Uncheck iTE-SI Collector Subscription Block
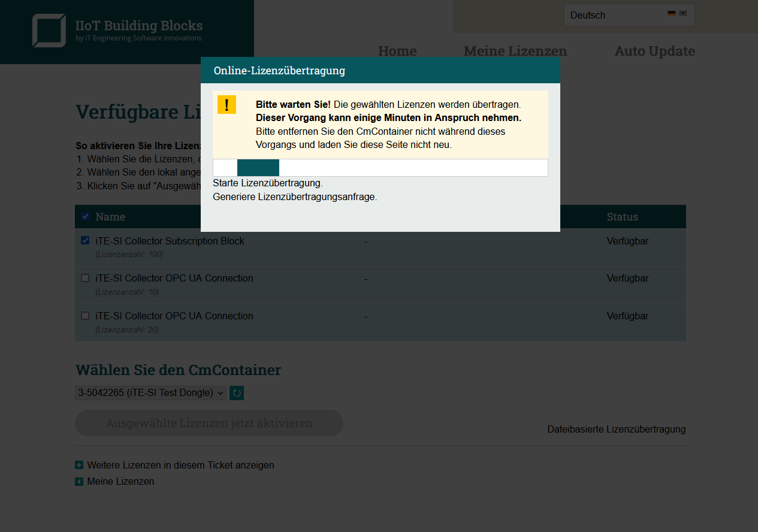Image resolution: width=758 pixels, height=532 pixels. point(85,241)
